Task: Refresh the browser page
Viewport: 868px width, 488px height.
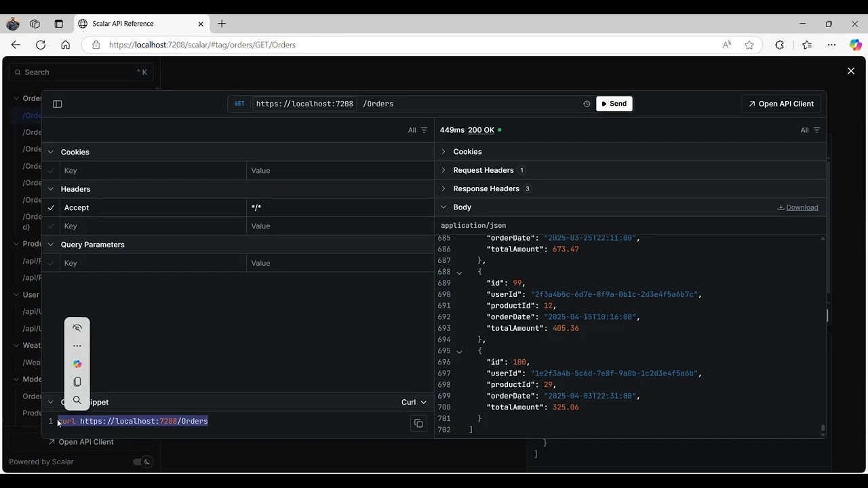Action: [x=41, y=45]
